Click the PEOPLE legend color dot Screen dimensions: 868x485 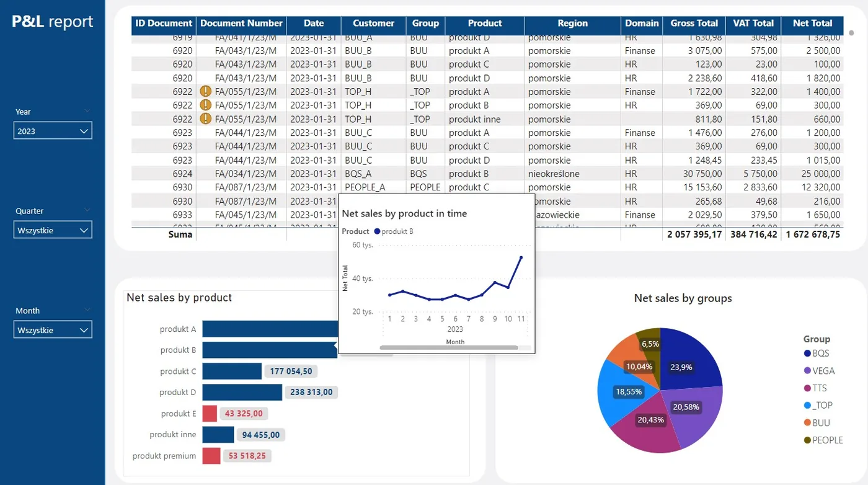(x=807, y=440)
